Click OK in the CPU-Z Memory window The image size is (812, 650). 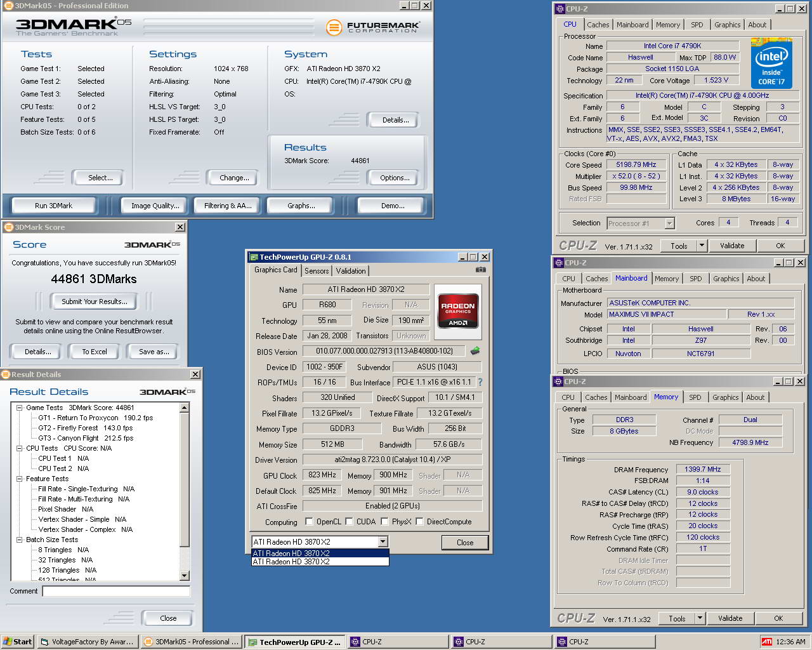[778, 618]
